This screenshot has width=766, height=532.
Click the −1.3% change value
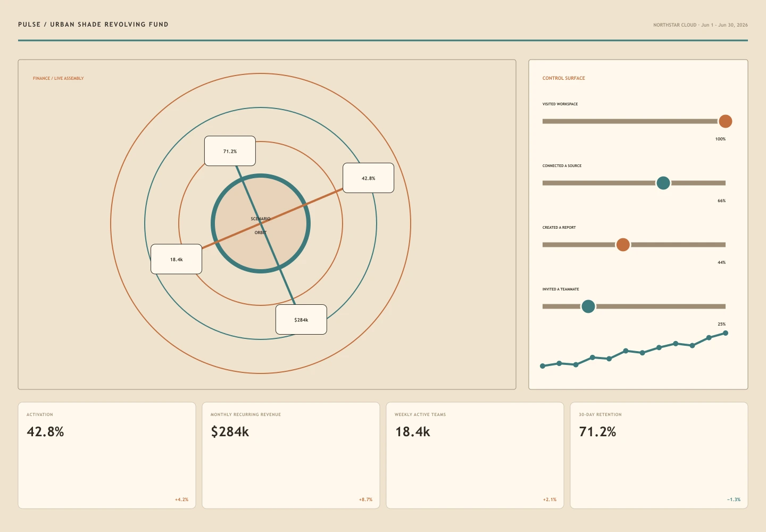tap(734, 500)
